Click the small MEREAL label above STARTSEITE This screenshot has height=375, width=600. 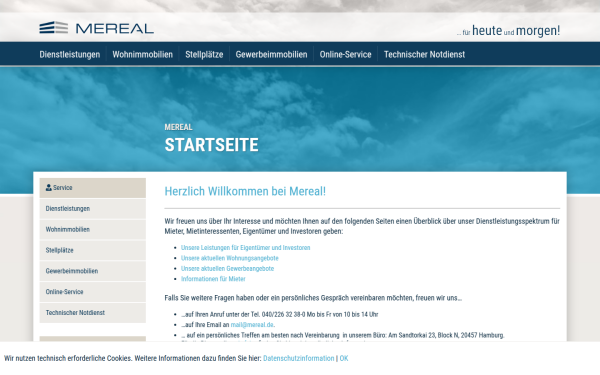(x=178, y=127)
